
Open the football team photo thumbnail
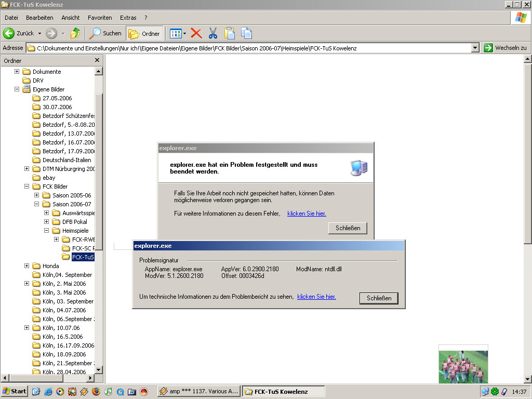(463, 364)
